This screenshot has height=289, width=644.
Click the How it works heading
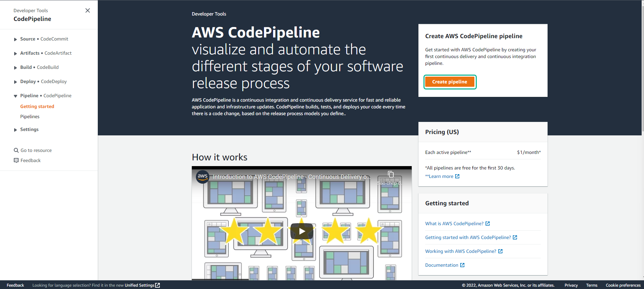(x=219, y=157)
